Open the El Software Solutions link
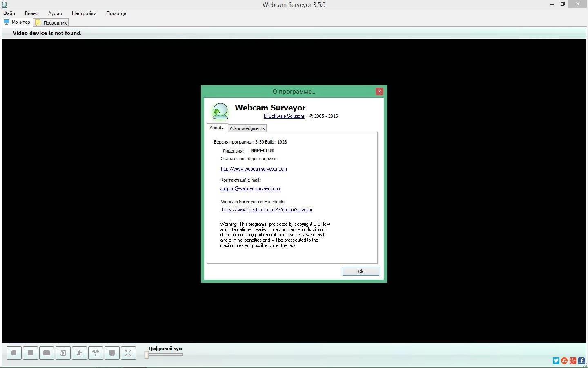 pyautogui.click(x=284, y=116)
